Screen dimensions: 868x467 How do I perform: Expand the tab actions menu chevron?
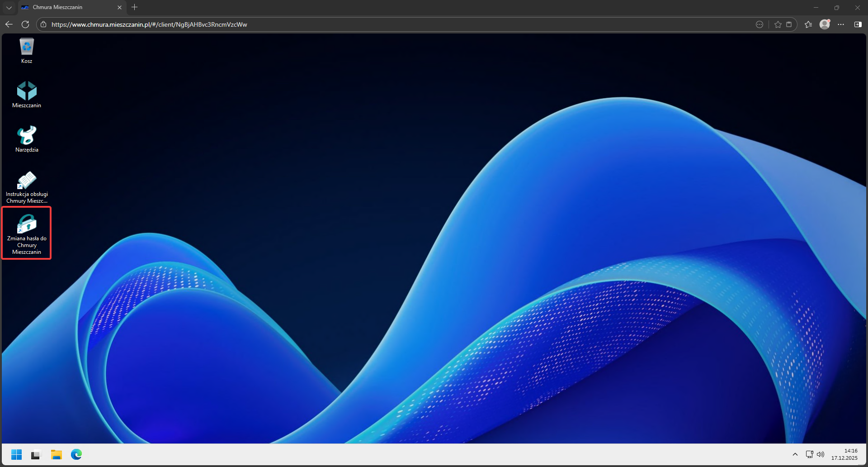click(x=9, y=7)
